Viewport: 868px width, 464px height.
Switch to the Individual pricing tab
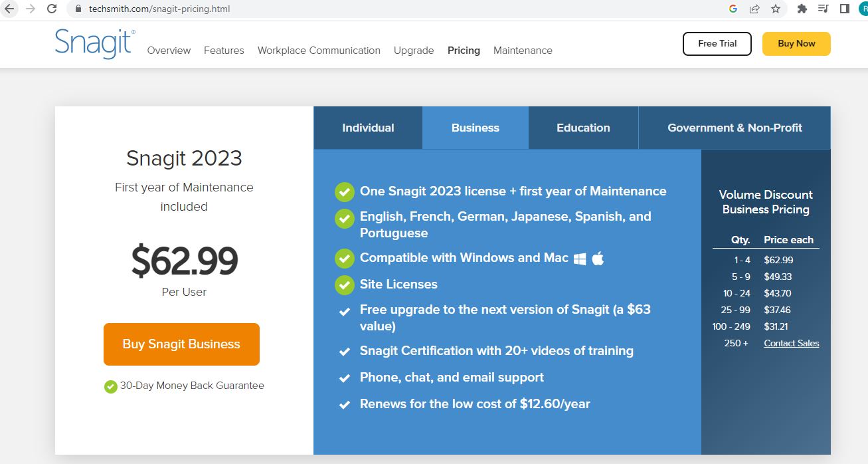pyautogui.click(x=368, y=128)
